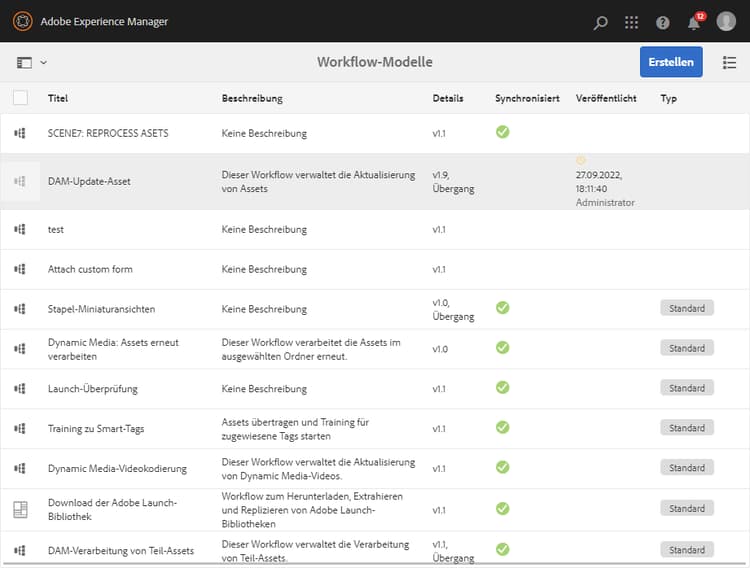Click Standard tag of Launch-Überprüfung row
The image size is (750, 568).
[x=687, y=388]
